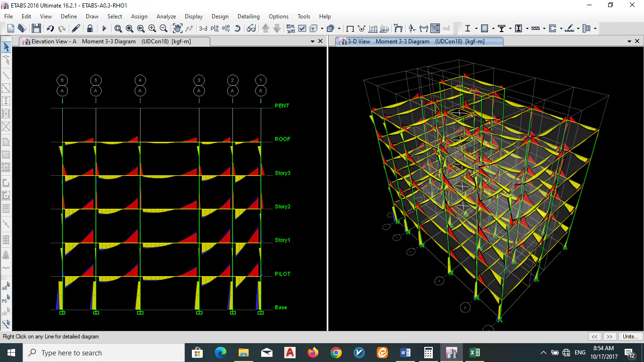Click the Set Plan View icon
The image size is (644, 362).
(215, 28)
